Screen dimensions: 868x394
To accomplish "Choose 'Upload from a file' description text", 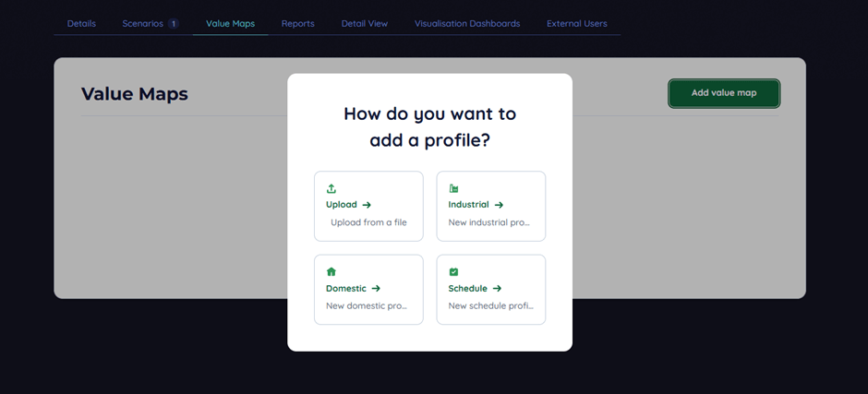I will point(368,222).
